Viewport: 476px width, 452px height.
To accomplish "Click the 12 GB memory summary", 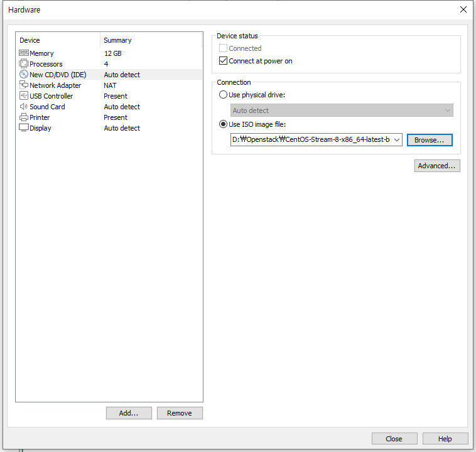I will pos(113,53).
